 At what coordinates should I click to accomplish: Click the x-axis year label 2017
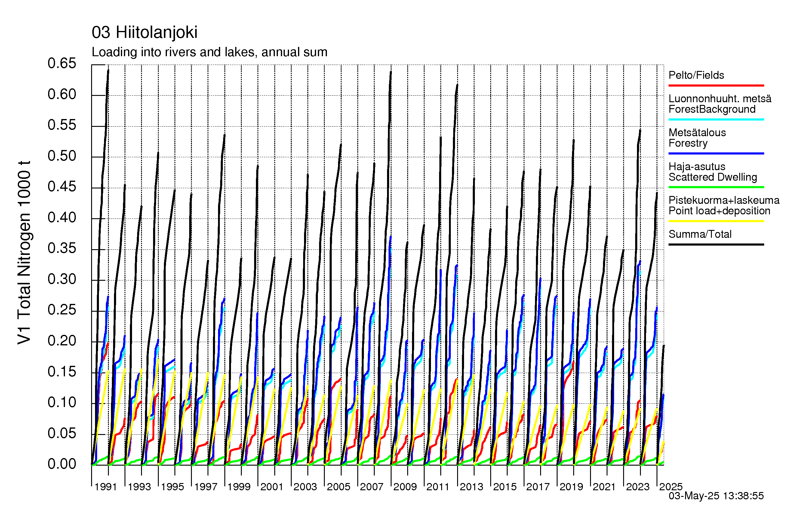(x=538, y=487)
